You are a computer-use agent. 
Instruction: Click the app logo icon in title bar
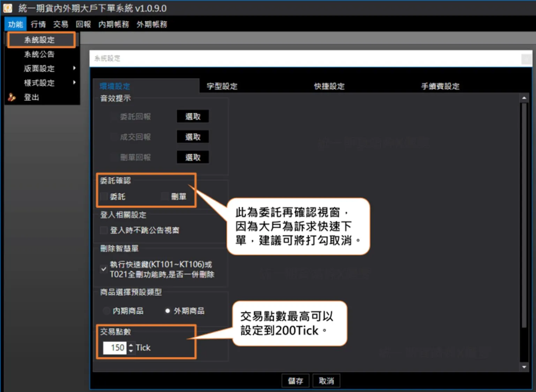pos(8,8)
